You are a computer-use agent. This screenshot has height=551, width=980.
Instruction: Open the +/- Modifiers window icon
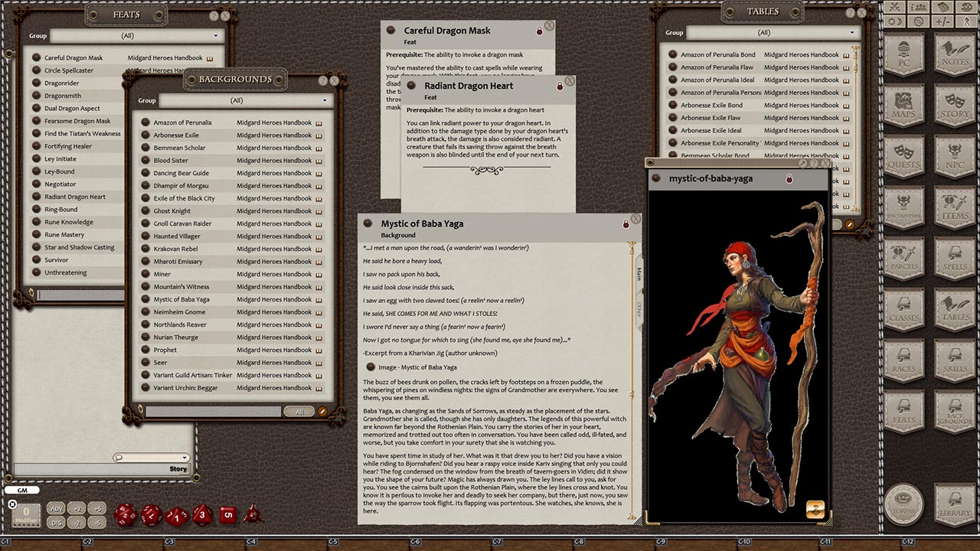[942, 21]
